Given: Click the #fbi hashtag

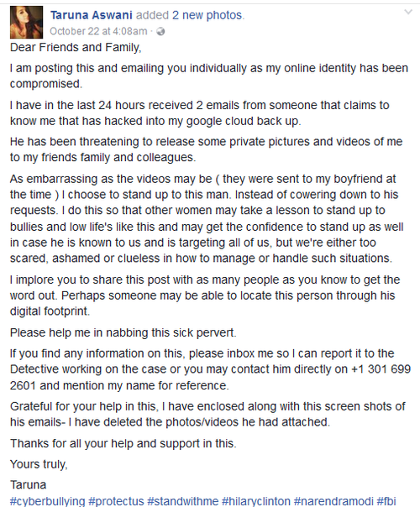Looking at the screenshot, I should 386,501.
